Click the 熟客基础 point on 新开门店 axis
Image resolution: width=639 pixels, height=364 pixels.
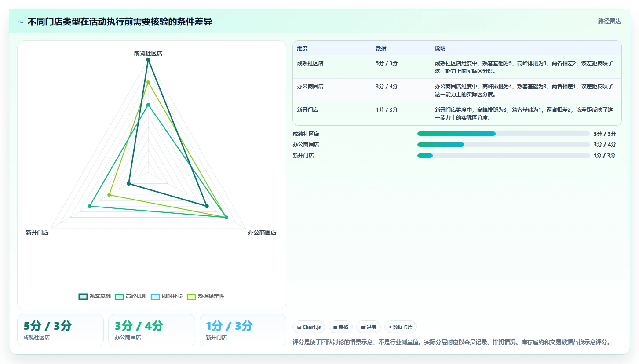(x=129, y=183)
